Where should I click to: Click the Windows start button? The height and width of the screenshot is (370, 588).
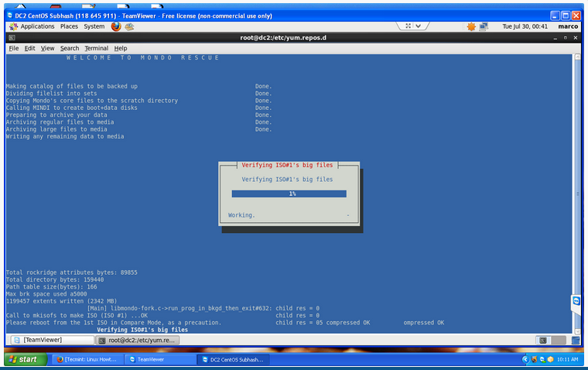click(x=26, y=359)
